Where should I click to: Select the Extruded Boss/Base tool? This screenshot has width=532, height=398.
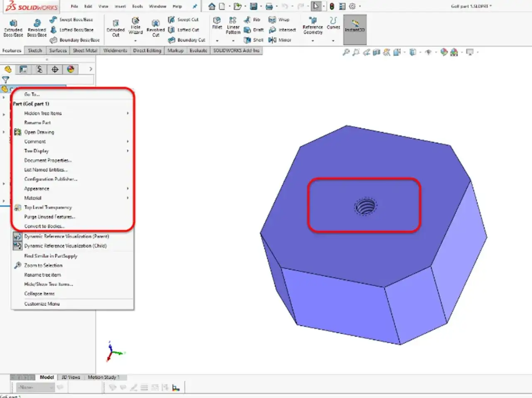tap(13, 28)
